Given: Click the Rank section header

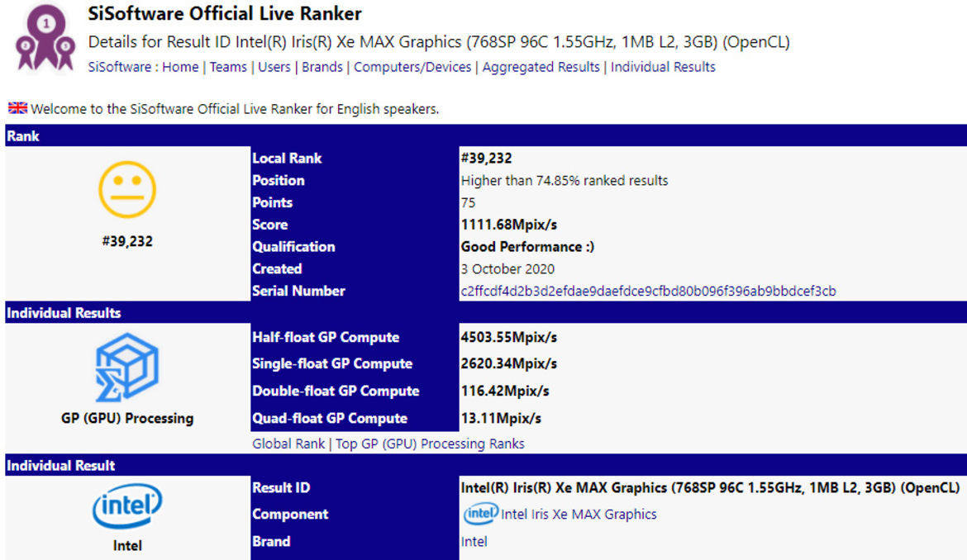Looking at the screenshot, I should 486,135.
